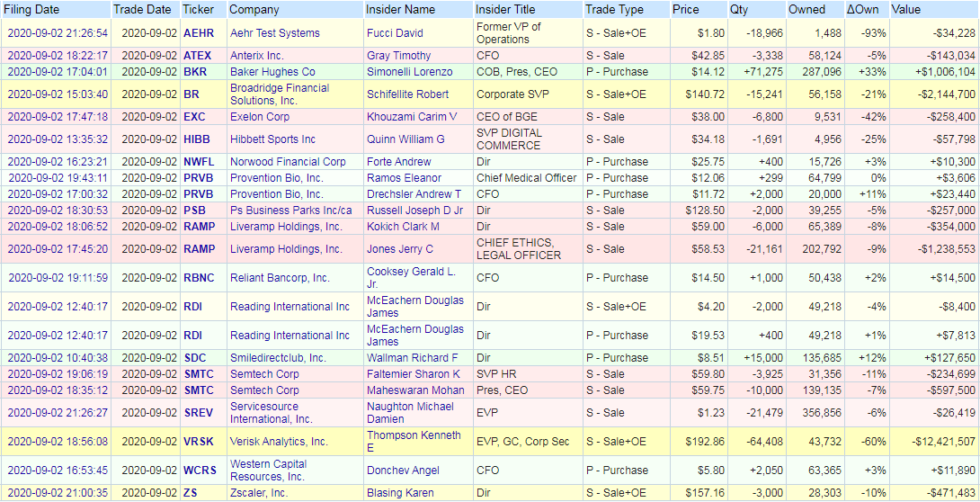Open the ZS ticker link
The width and height of the screenshot is (980, 502).
(x=191, y=493)
